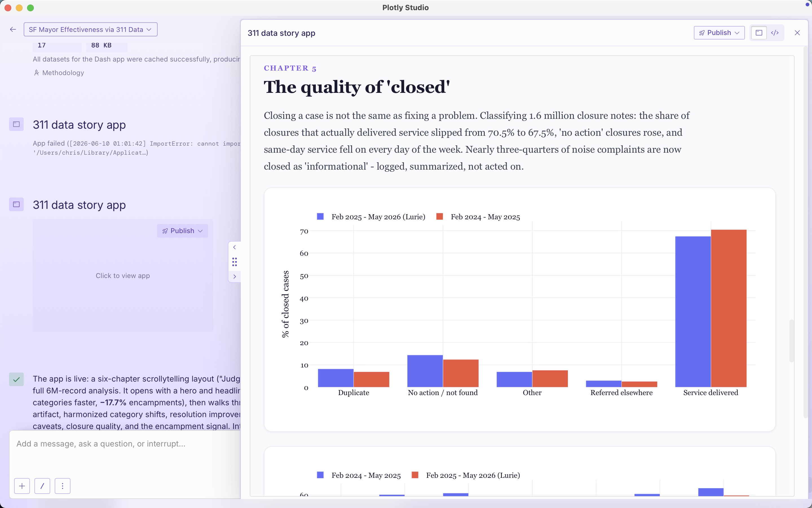
Task: Toggle blue 'Feb 2024 - May 2025' legend swatch, lower chart
Action: pyautogui.click(x=321, y=475)
